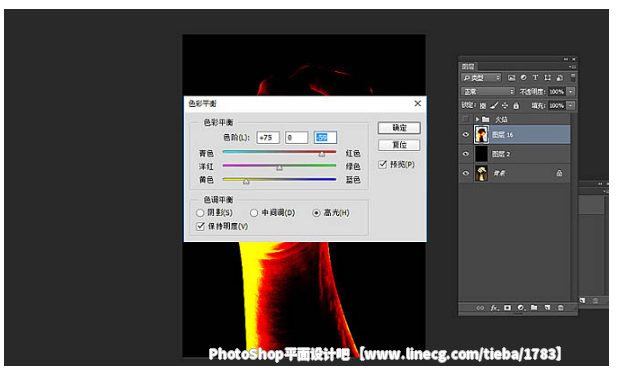Create a new layer group via folder icon
617x373 pixels.
click(534, 308)
